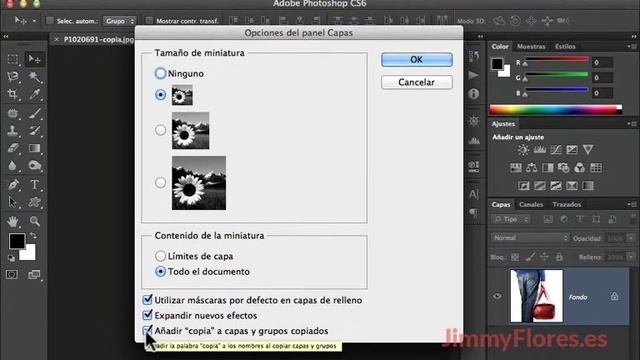Switch to the Trazados tab
640x360 pixels.
pos(567,204)
